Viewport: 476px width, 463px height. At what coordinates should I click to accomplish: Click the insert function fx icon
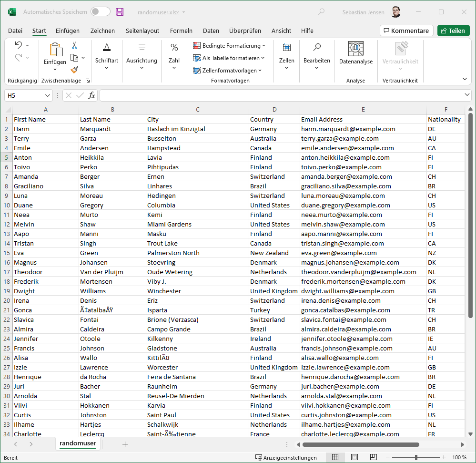pos(92,95)
